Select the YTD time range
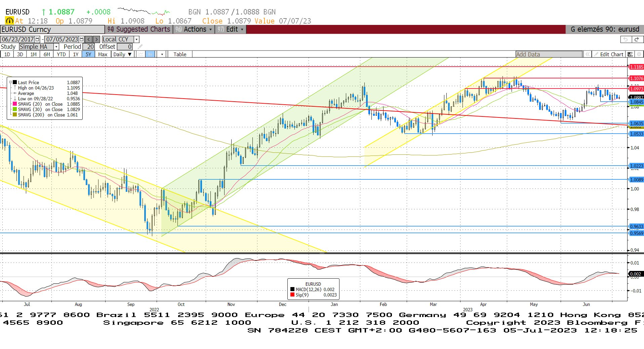The height and width of the screenshot is (349, 644). coord(61,54)
